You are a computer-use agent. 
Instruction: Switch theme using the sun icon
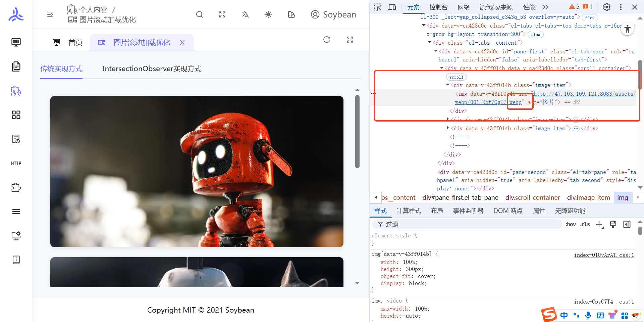coord(268,14)
